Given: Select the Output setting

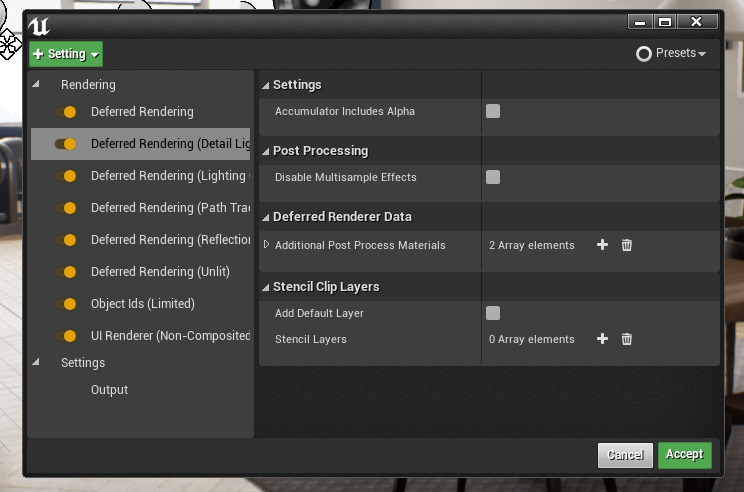Looking at the screenshot, I should [110, 390].
